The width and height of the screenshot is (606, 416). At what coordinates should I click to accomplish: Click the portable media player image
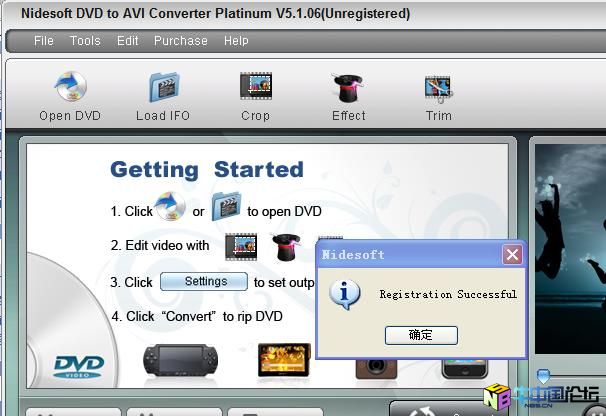(284, 360)
